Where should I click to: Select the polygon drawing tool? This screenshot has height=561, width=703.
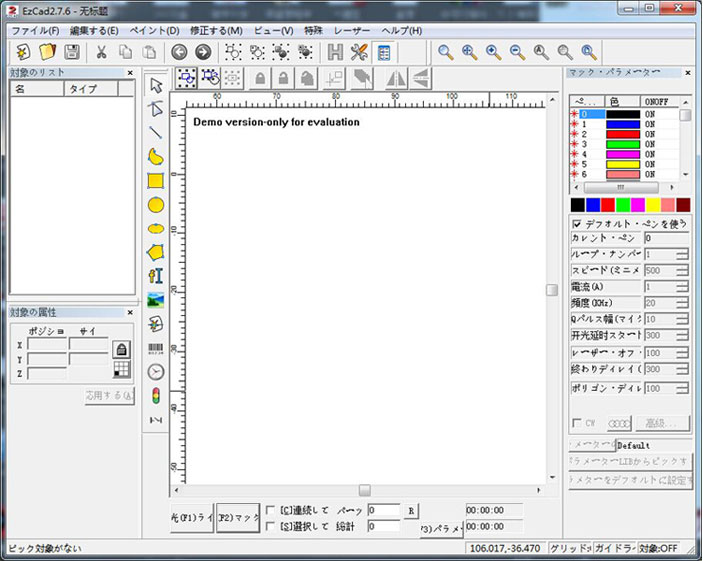point(156,252)
